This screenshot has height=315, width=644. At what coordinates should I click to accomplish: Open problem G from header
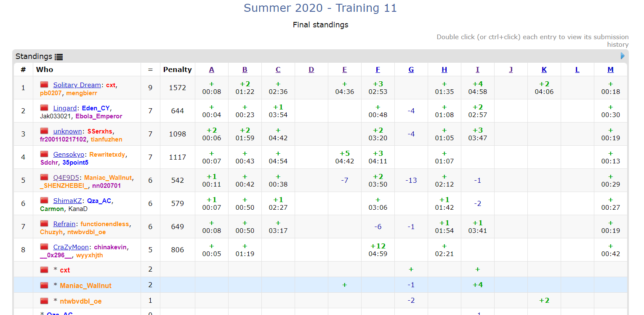411,70
